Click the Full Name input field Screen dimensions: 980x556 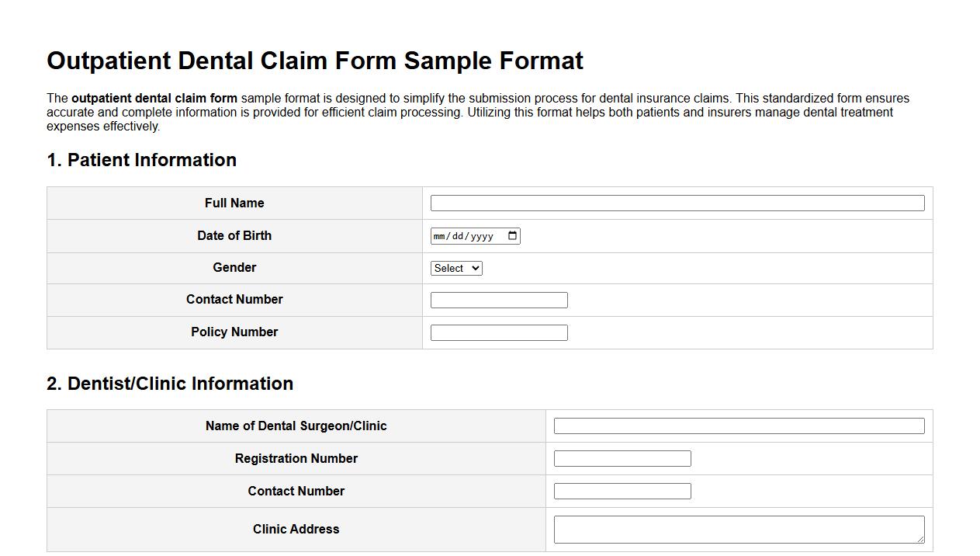pyautogui.click(x=677, y=202)
